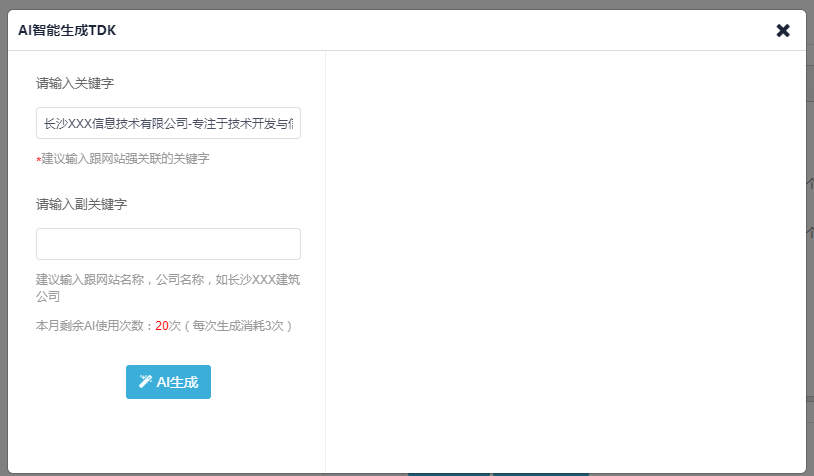The width and height of the screenshot is (814, 476).
Task: Focus the empty 副关键字 input box
Action: [x=168, y=244]
